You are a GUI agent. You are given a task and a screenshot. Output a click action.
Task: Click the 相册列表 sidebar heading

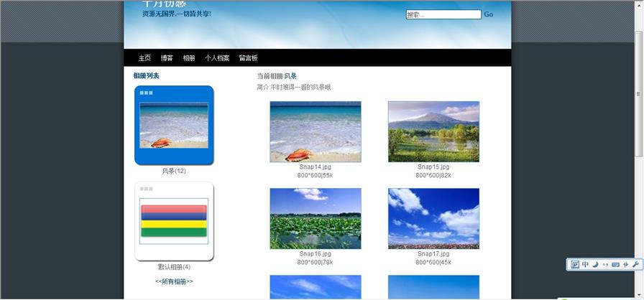[x=146, y=76]
